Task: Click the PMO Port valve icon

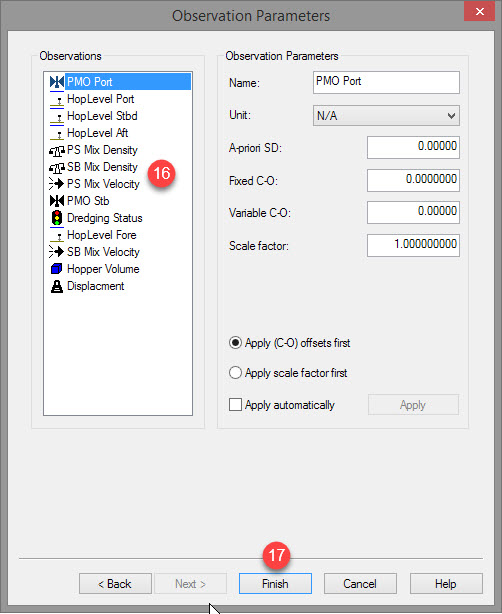Action: [x=57, y=82]
